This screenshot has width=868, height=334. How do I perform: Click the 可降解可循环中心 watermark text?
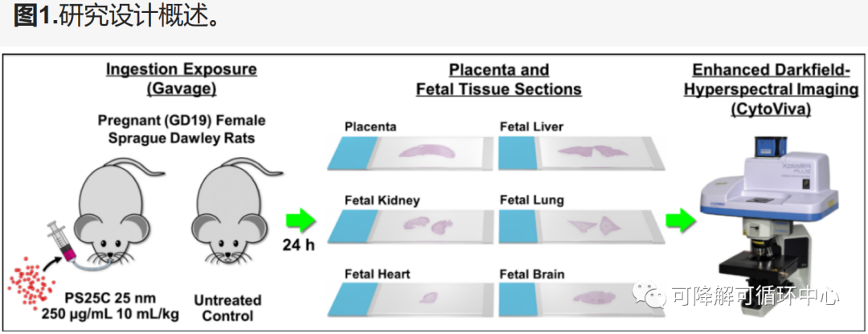[x=755, y=296]
